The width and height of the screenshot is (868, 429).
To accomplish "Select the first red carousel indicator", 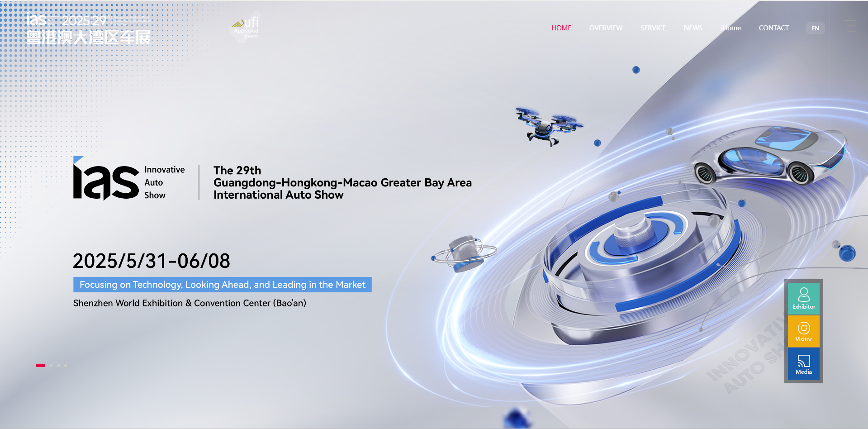I will coord(41,366).
